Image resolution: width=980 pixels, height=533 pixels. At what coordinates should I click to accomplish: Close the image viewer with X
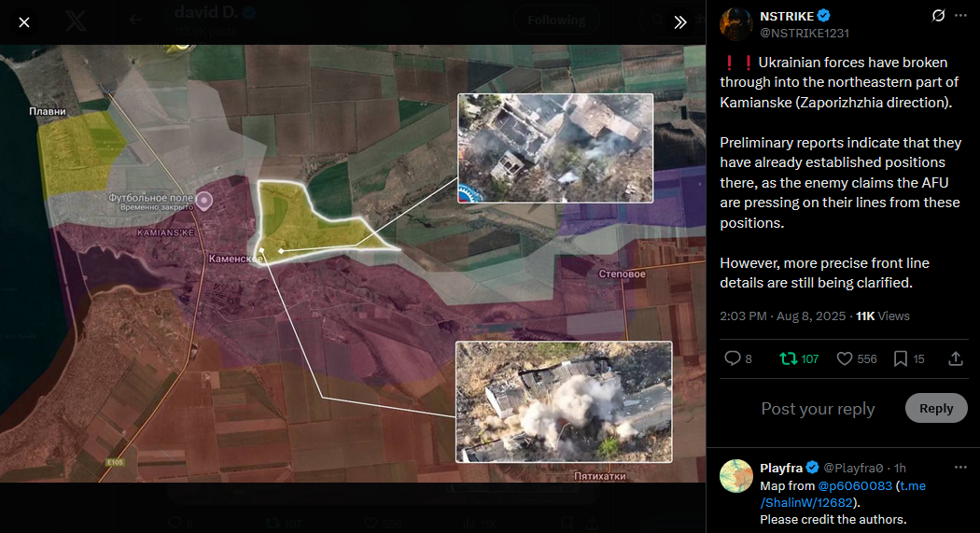point(23,22)
